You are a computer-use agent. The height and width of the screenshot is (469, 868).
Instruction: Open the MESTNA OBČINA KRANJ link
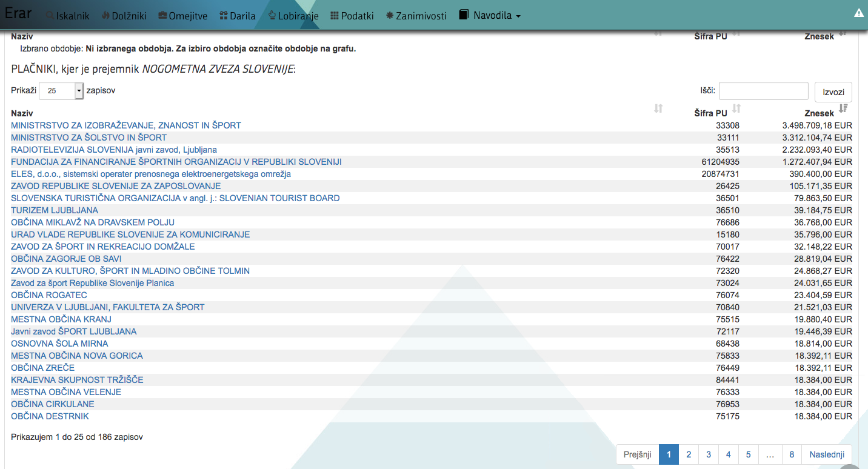[x=61, y=319]
